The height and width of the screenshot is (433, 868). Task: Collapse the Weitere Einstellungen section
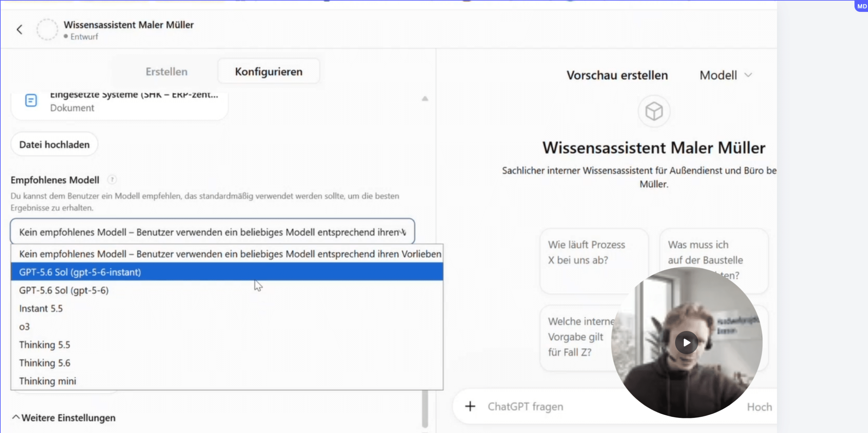[x=63, y=418]
